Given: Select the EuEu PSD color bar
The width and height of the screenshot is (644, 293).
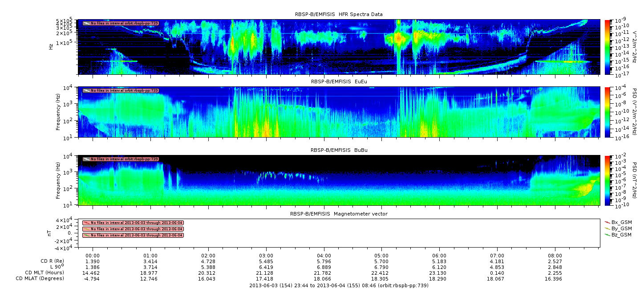Looking at the screenshot, I should coord(608,112).
